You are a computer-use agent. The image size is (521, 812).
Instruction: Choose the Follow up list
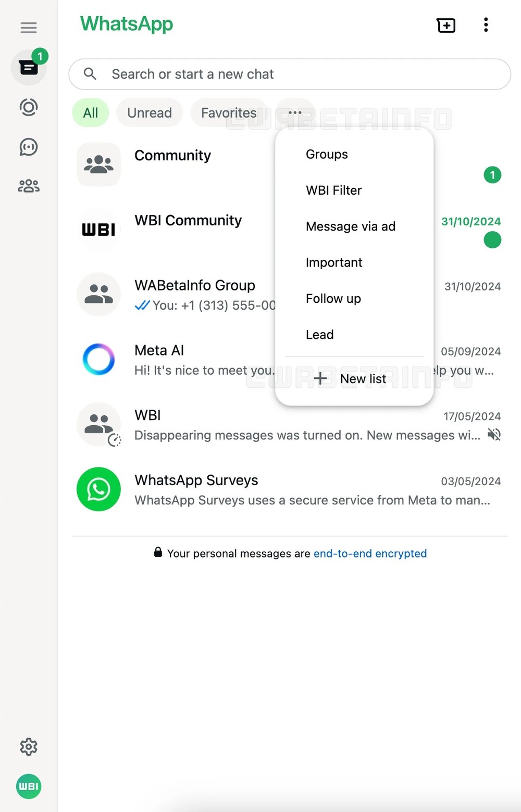point(333,299)
